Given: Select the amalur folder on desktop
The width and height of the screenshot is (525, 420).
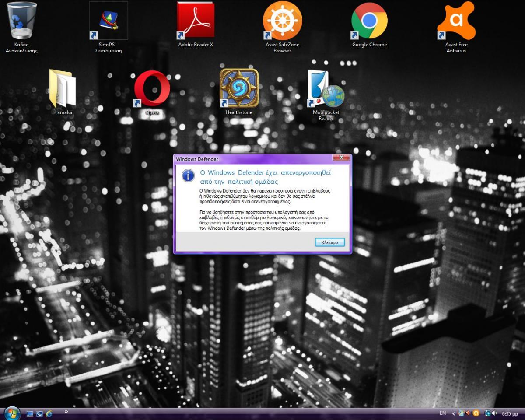Looking at the screenshot, I should pos(64,89).
